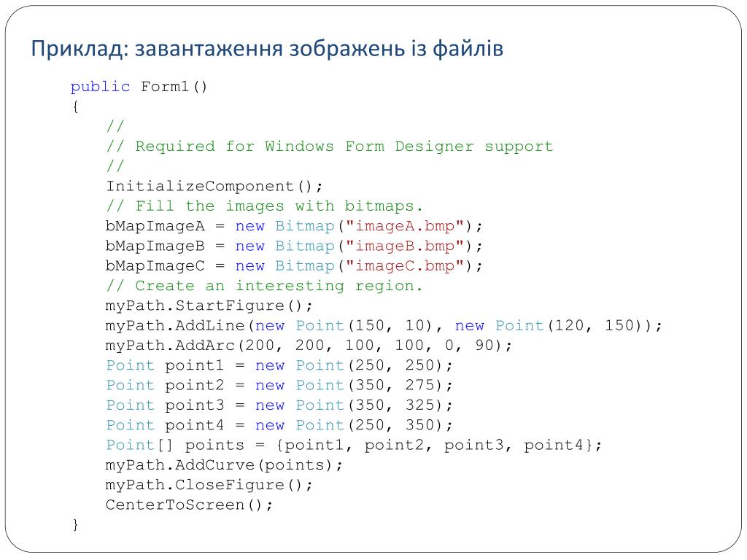Click the 'myPath.AddArc(200, 200, 100, 100, 0, 90);' line
The width and height of the screenshot is (747, 560).
click(x=309, y=346)
